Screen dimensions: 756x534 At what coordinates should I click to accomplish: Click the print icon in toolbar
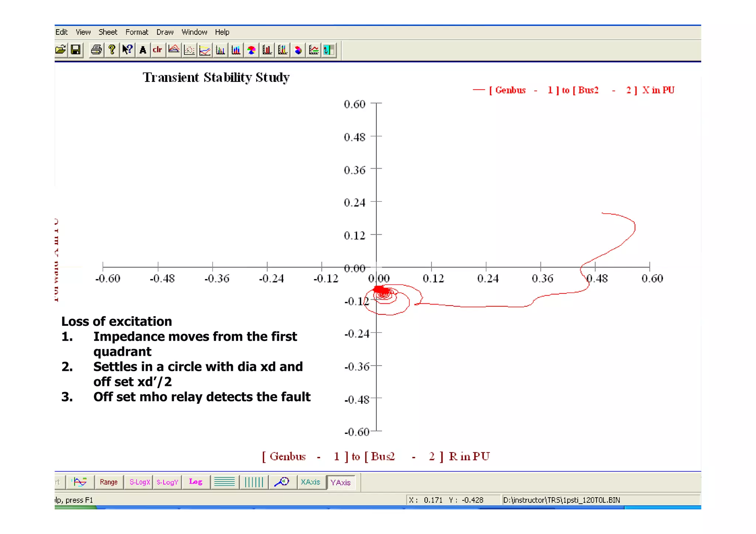click(96, 50)
